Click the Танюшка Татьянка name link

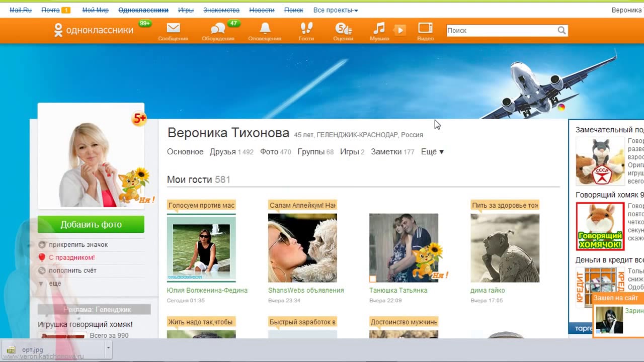[398, 290]
